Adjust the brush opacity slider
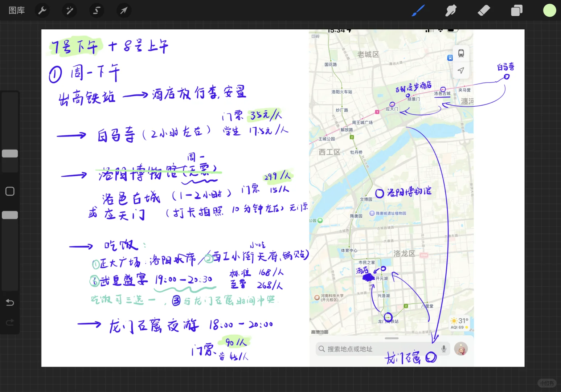The width and height of the screenshot is (561, 392). 10,215
